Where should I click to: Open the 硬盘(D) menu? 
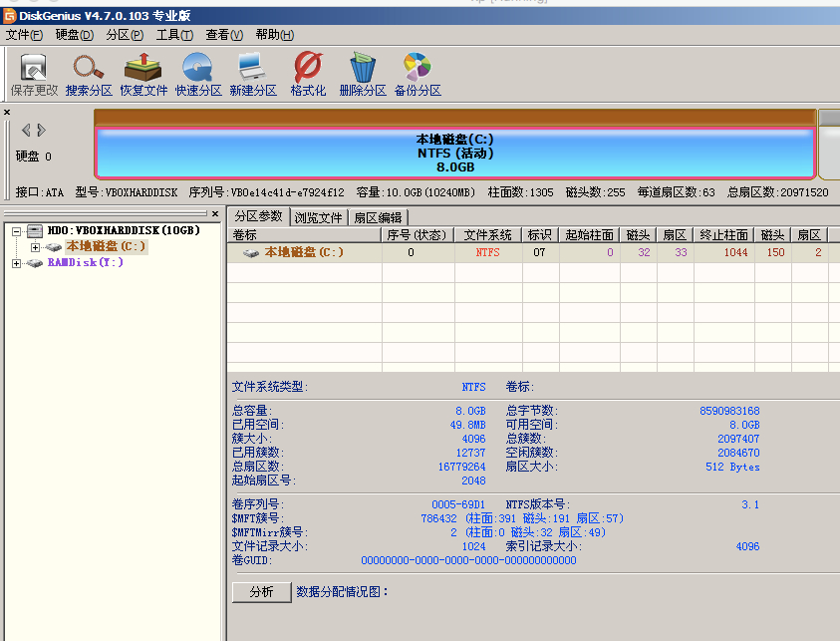coord(75,35)
